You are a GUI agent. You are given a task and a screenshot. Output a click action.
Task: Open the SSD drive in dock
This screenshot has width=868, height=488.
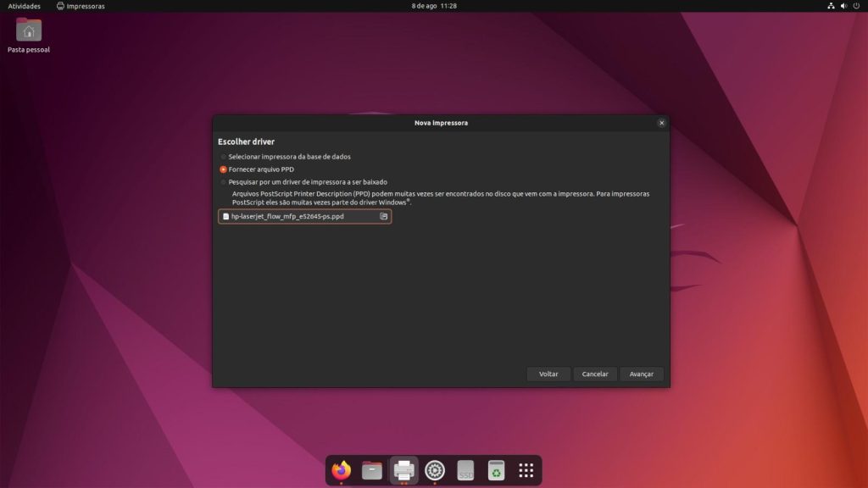[x=465, y=470]
